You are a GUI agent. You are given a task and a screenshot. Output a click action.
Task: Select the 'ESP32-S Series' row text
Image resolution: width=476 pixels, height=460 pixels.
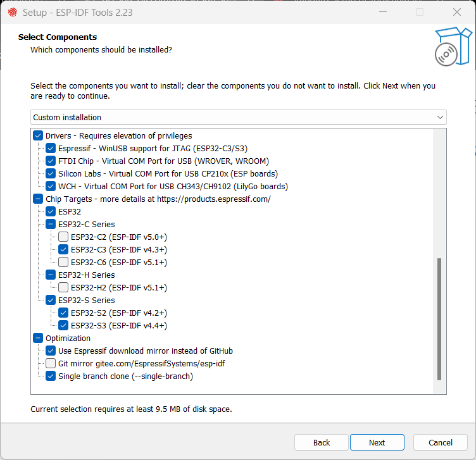pos(87,300)
